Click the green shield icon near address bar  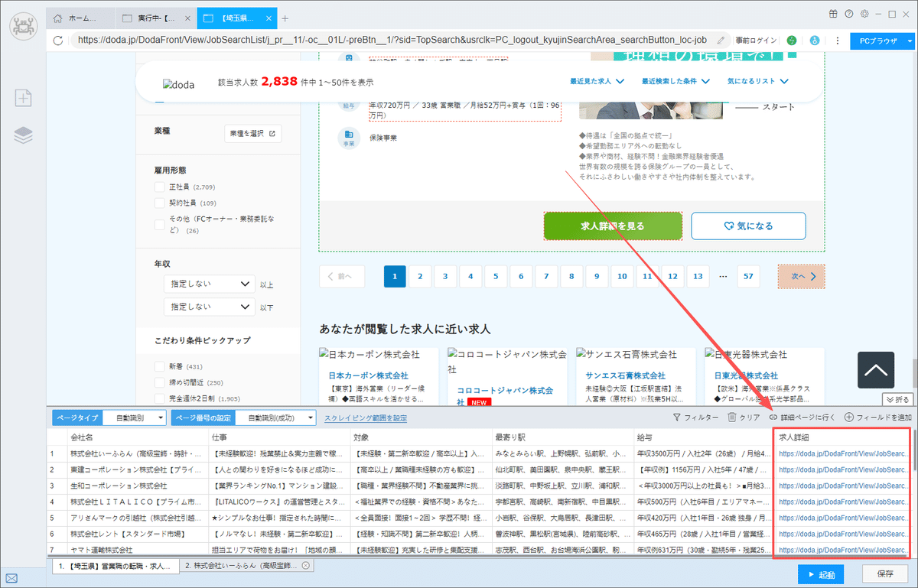tap(792, 40)
